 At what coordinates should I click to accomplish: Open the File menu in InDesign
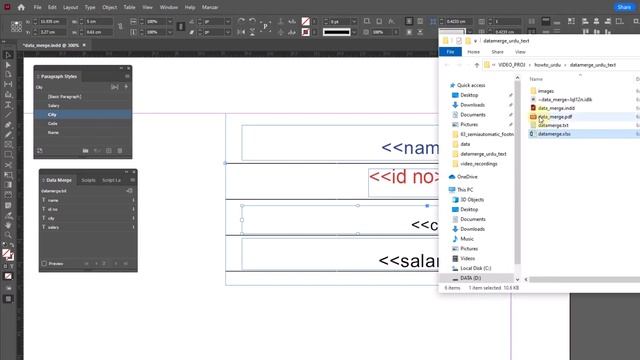coord(38,7)
